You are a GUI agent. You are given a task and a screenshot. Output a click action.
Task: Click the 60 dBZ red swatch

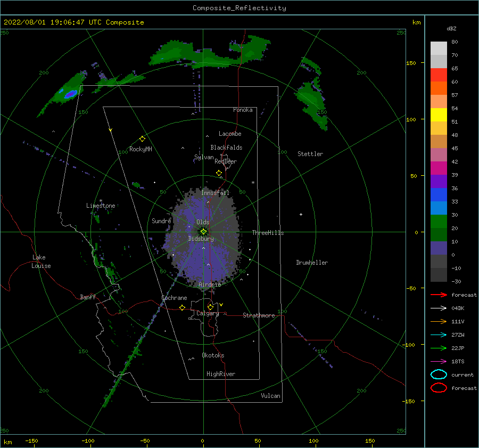[439, 75]
